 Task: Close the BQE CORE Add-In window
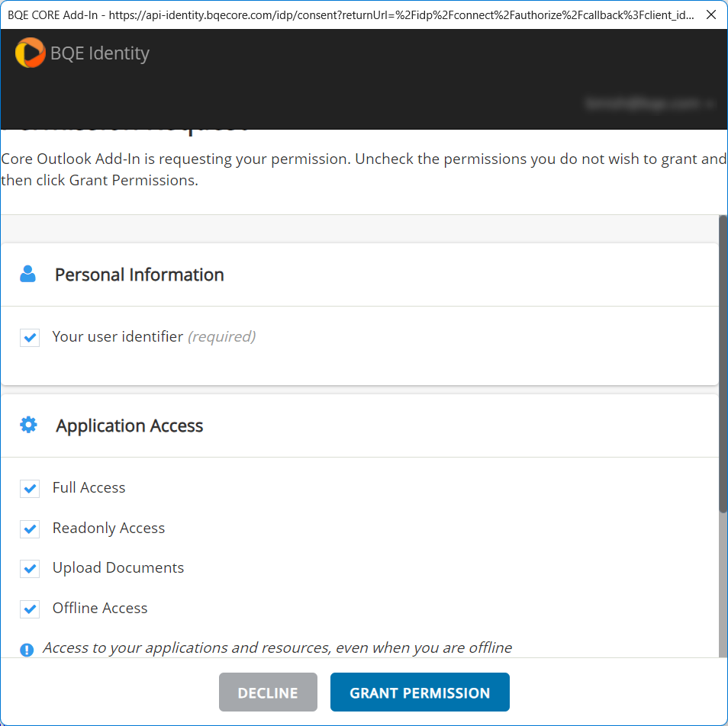click(710, 14)
